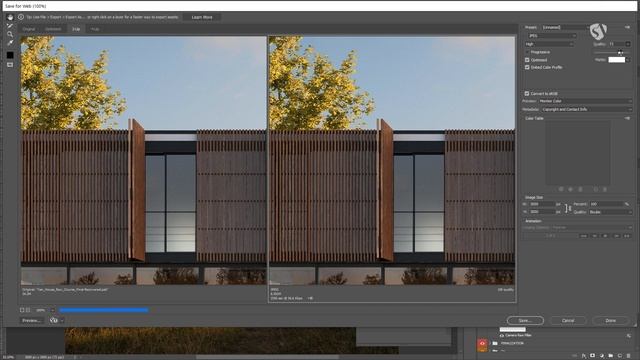Select the Eyedropper tool
The image size is (640, 360).
[x=10, y=43]
